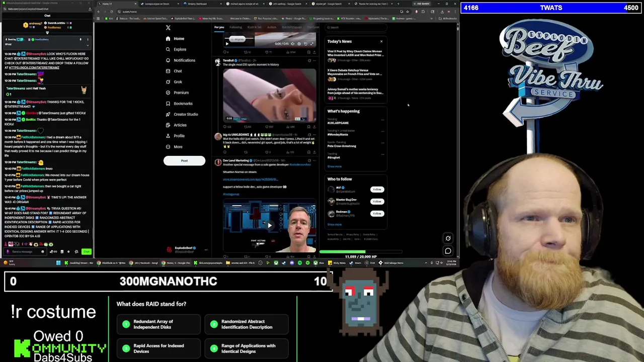Screen dimensions: 644x362
Task: Show more under Who to follow
Action: 334,225
